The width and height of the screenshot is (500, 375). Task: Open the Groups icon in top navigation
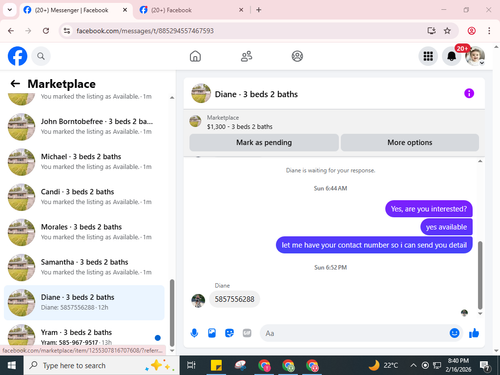297,56
